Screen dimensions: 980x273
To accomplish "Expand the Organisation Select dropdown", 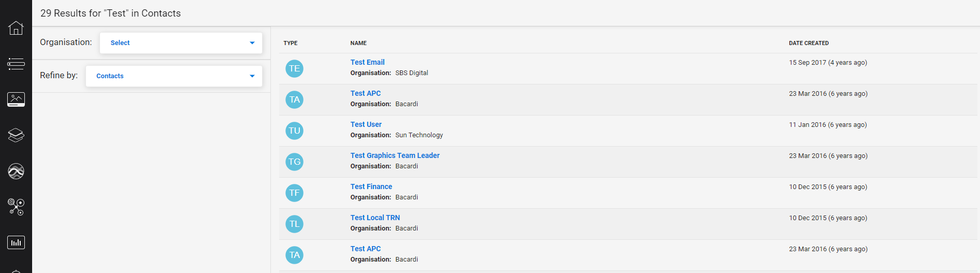I will pyautogui.click(x=181, y=43).
